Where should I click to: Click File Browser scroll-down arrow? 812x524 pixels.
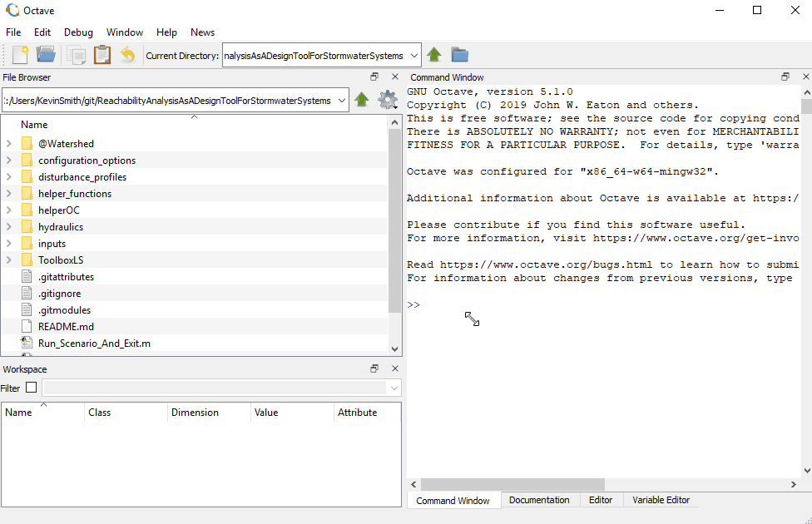point(394,349)
